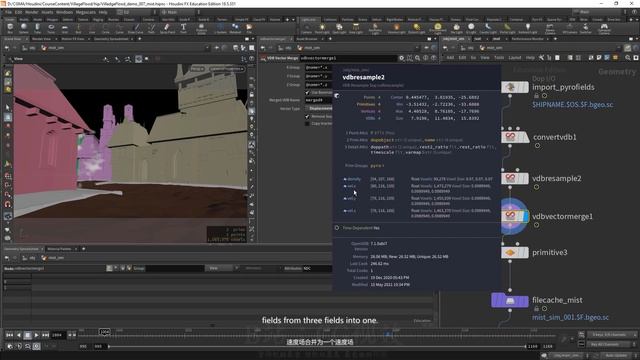Click the X Group input field
The width and height of the screenshot is (640, 360).
pyautogui.click(x=319, y=68)
